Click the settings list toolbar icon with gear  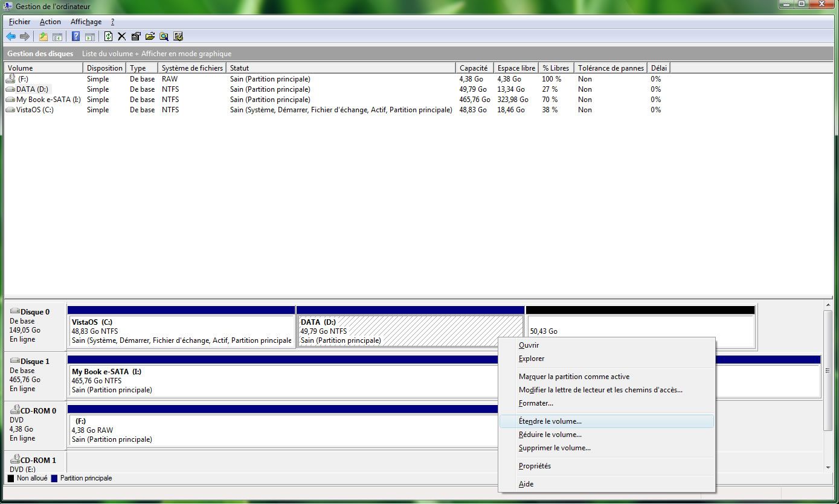178,36
